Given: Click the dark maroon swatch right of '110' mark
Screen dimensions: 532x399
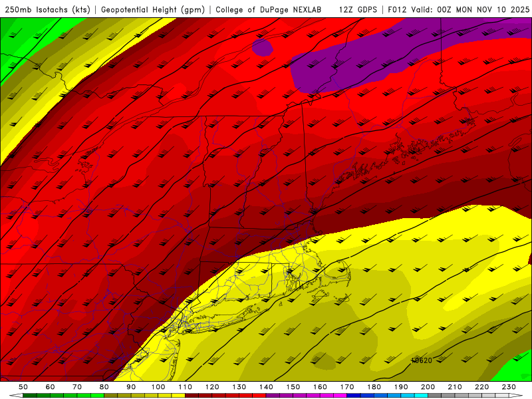Looking at the screenshot, I should (x=192, y=396).
